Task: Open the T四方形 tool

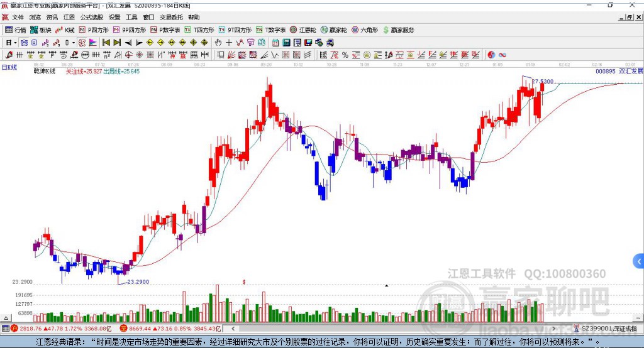Action: point(199,30)
